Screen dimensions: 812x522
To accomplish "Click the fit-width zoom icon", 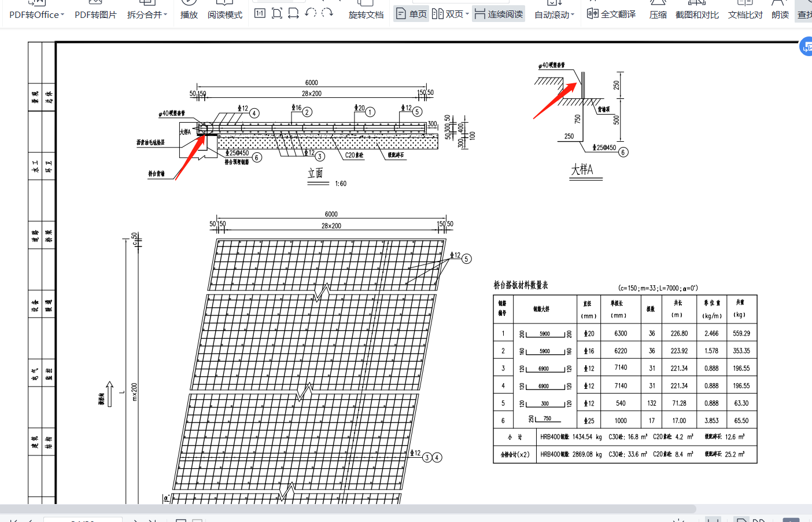I will click(294, 13).
